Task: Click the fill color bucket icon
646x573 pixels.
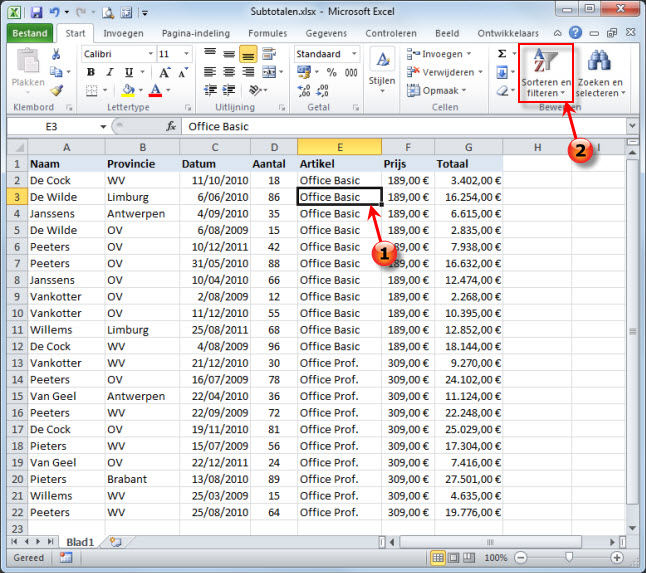Action: 128,90
